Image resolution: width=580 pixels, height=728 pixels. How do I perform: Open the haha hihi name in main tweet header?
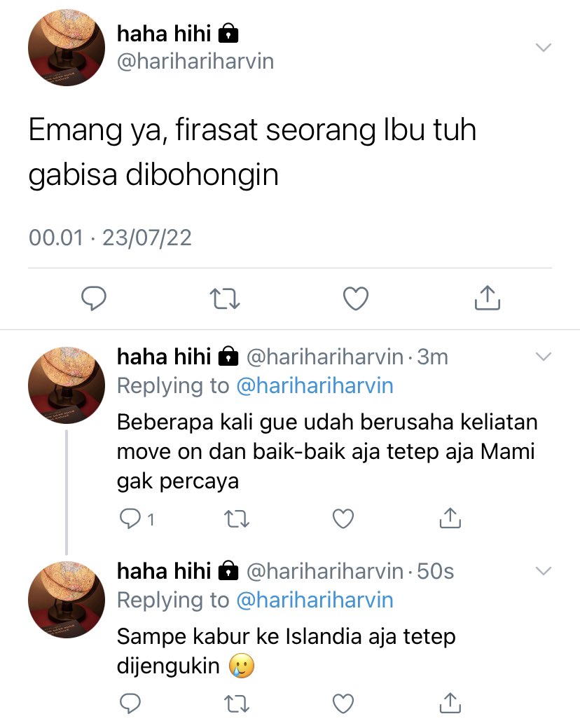coord(164,34)
